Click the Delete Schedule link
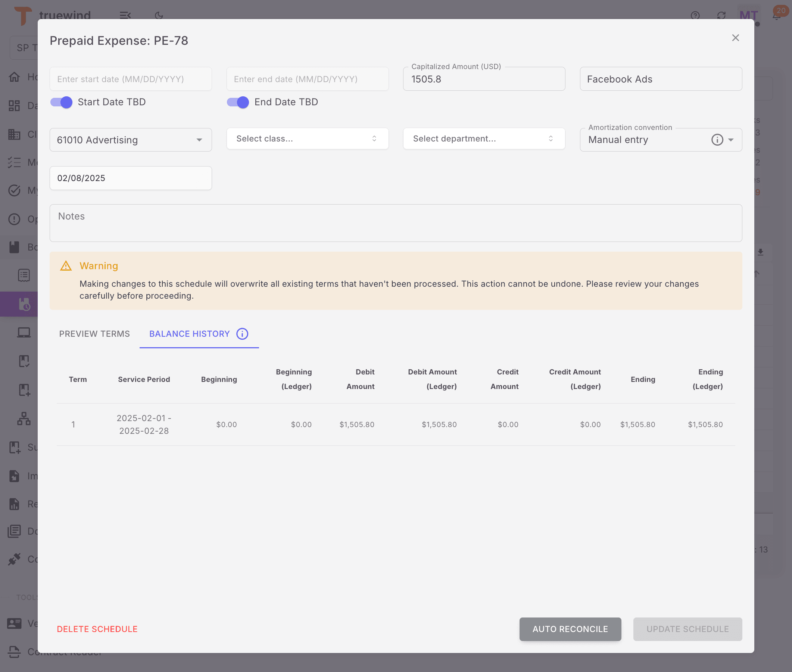 97,629
